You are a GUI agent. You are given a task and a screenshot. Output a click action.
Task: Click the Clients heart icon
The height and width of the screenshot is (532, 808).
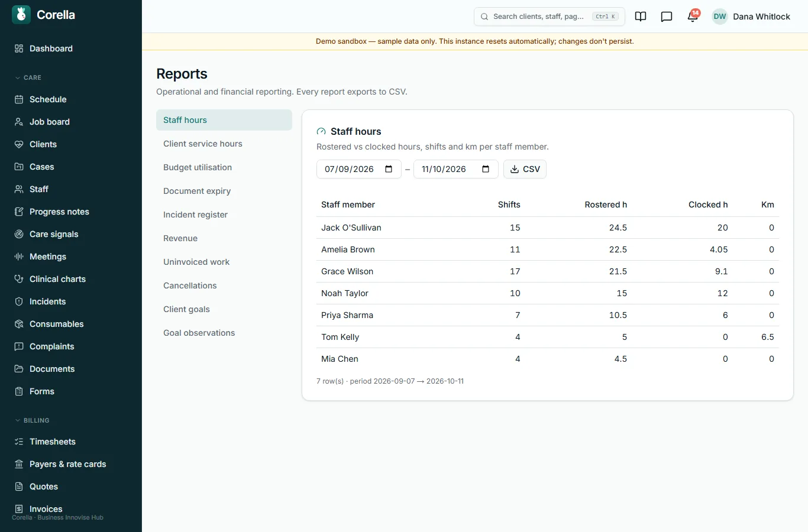19,144
